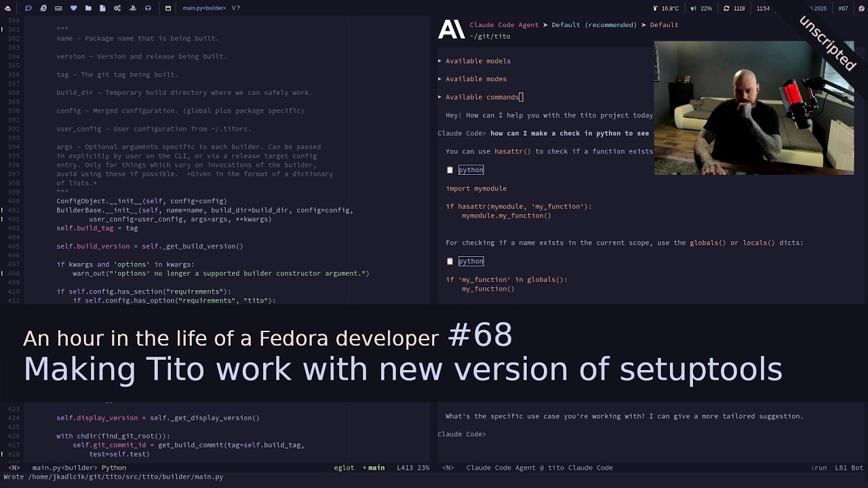Click the updates refresh icon
Screen dimensions: 868x488
tap(726, 8)
